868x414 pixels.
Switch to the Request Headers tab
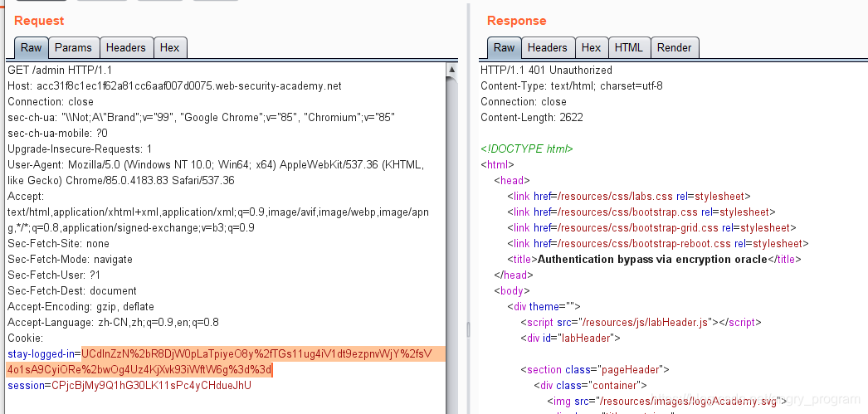coord(125,47)
